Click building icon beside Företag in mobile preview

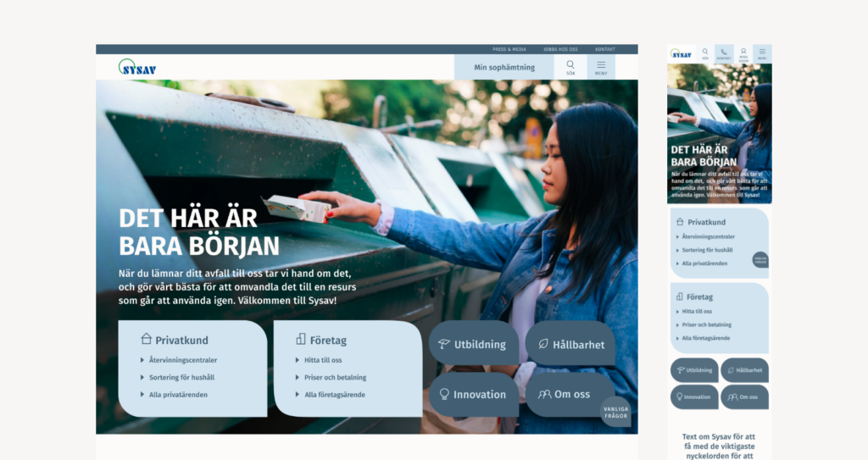click(x=679, y=297)
